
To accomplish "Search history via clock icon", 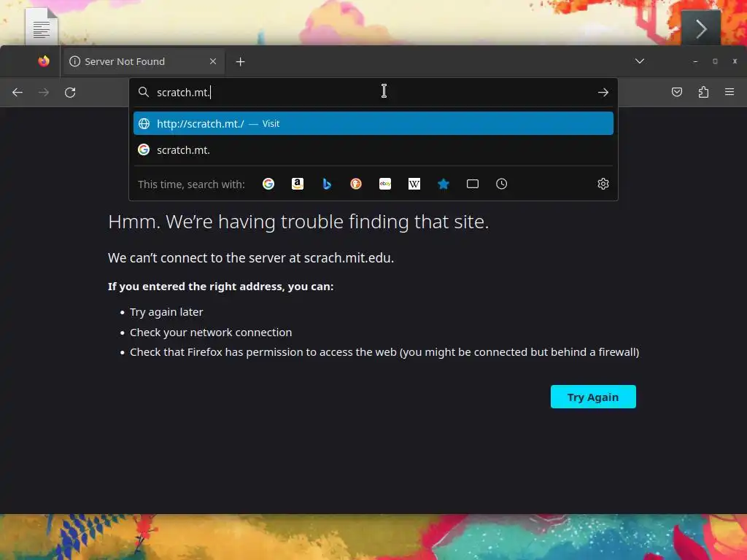I will tap(502, 184).
